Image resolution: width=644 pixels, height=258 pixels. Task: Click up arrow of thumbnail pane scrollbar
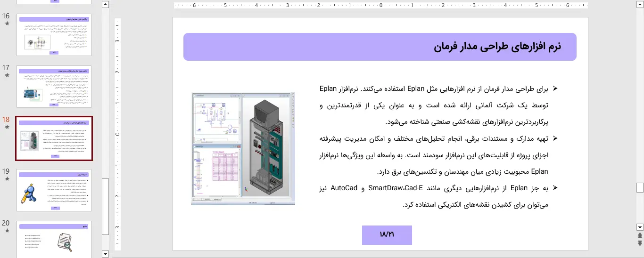[x=106, y=5]
